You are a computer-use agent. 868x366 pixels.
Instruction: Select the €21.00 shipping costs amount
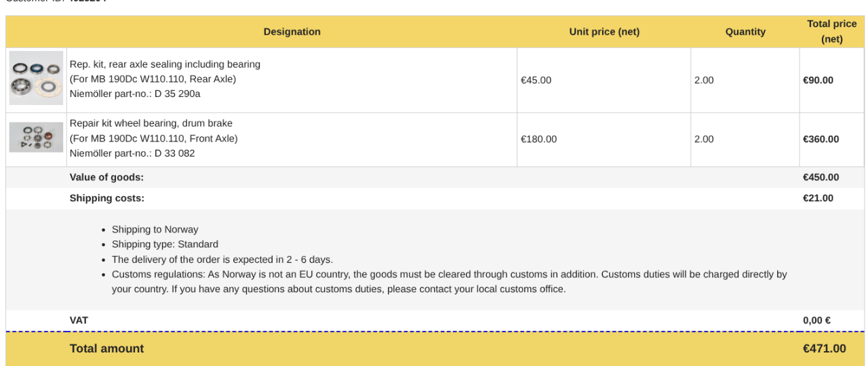pos(818,199)
